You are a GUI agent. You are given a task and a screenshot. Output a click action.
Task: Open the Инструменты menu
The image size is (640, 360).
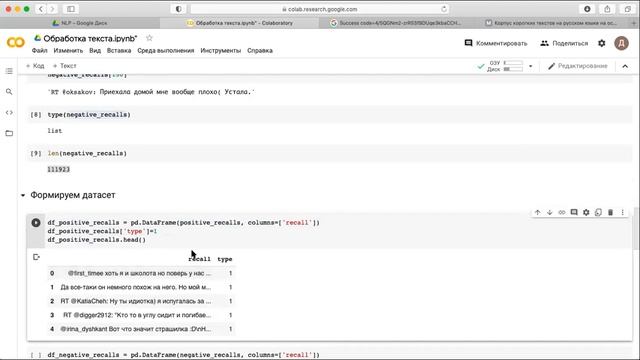click(220, 51)
